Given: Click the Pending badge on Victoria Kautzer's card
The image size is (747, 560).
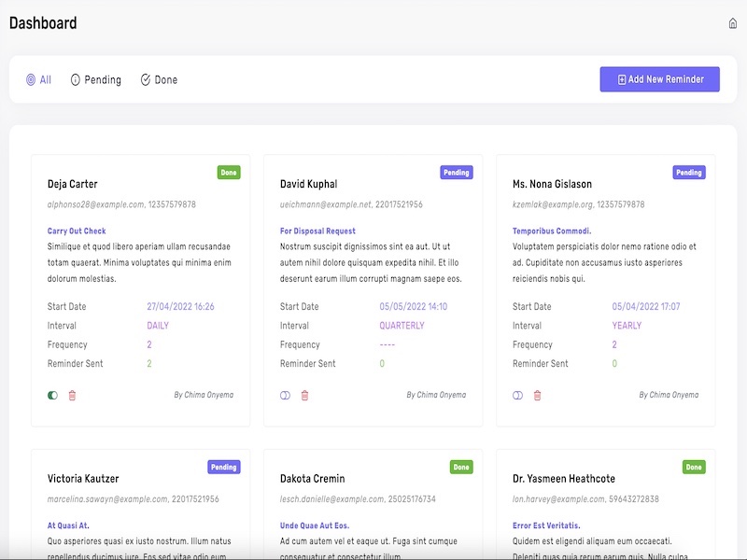Looking at the screenshot, I should point(224,467).
